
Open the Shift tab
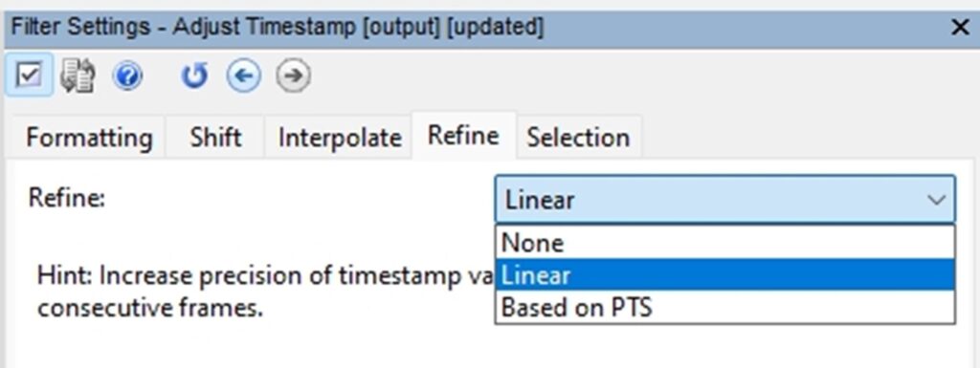215,138
